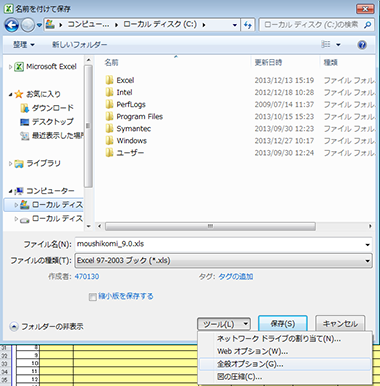Select 最近表示した場所 in favorites
380x386 pixels.
[52, 135]
